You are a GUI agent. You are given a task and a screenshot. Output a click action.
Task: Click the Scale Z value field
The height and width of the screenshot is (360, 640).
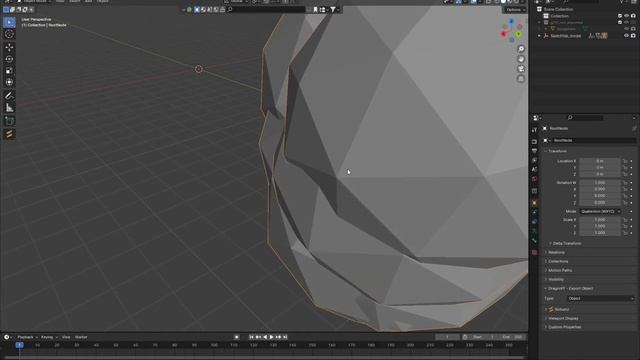tap(599, 233)
